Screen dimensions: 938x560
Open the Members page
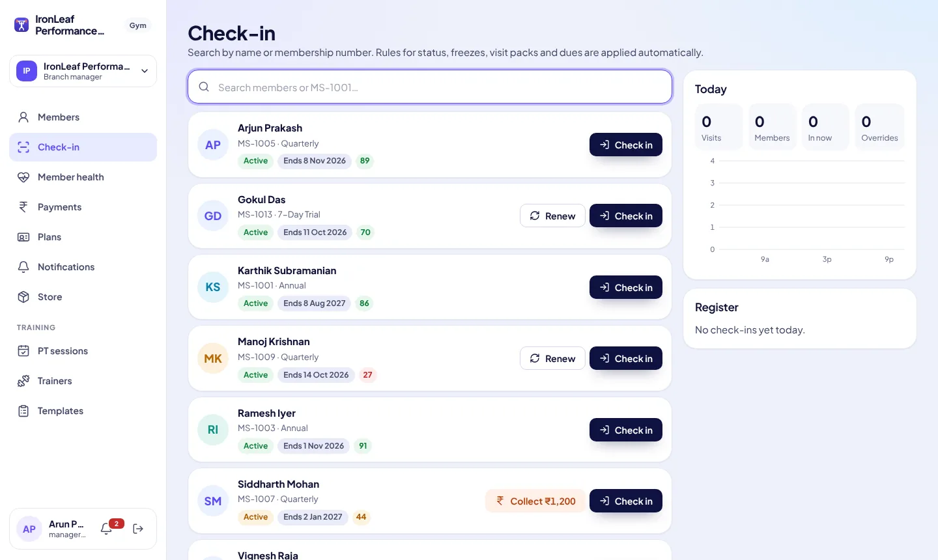pos(83,117)
